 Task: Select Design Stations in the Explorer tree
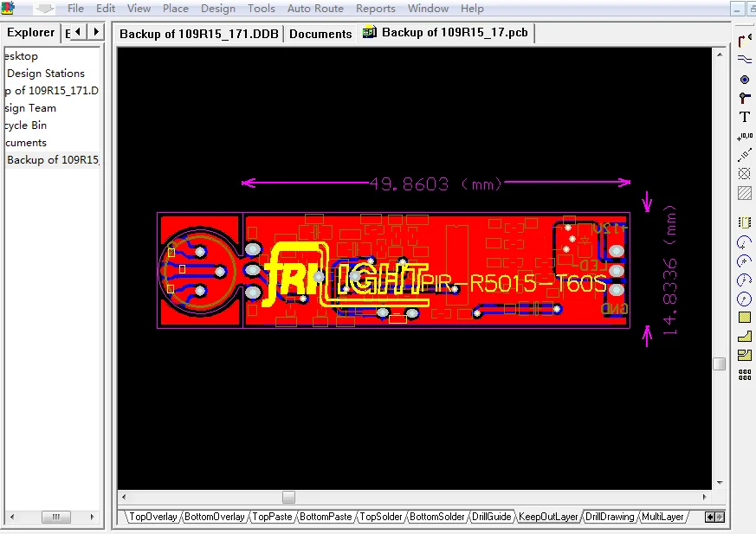(46, 74)
